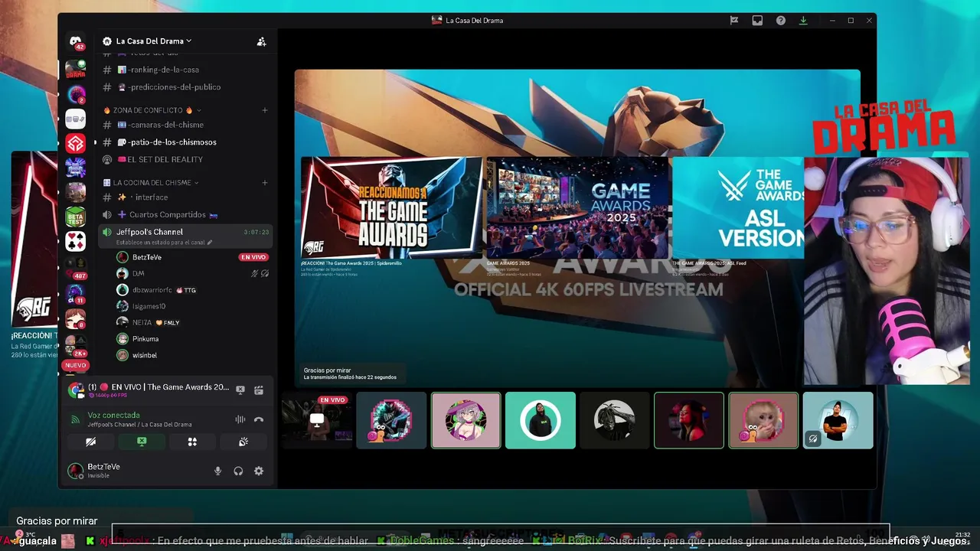The height and width of the screenshot is (551, 980).
Task: Open the Game Awards ASL Version thumbnail
Action: (x=738, y=208)
